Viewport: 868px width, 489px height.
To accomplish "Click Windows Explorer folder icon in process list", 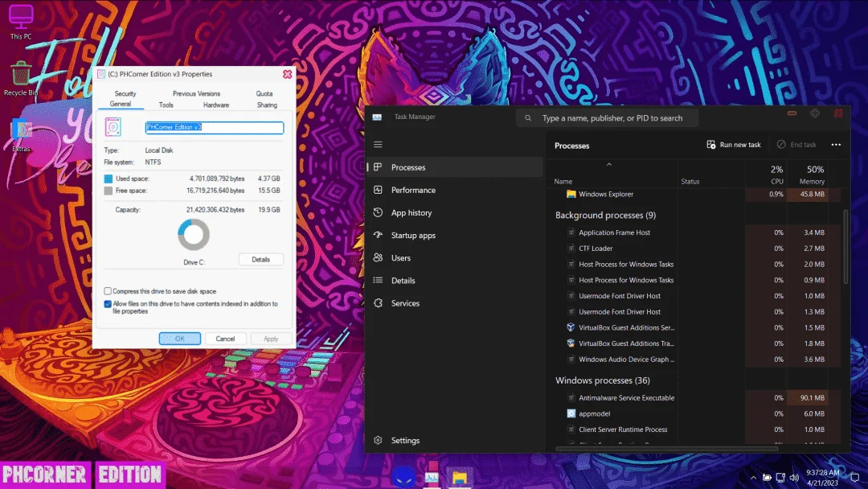I will 571,194.
